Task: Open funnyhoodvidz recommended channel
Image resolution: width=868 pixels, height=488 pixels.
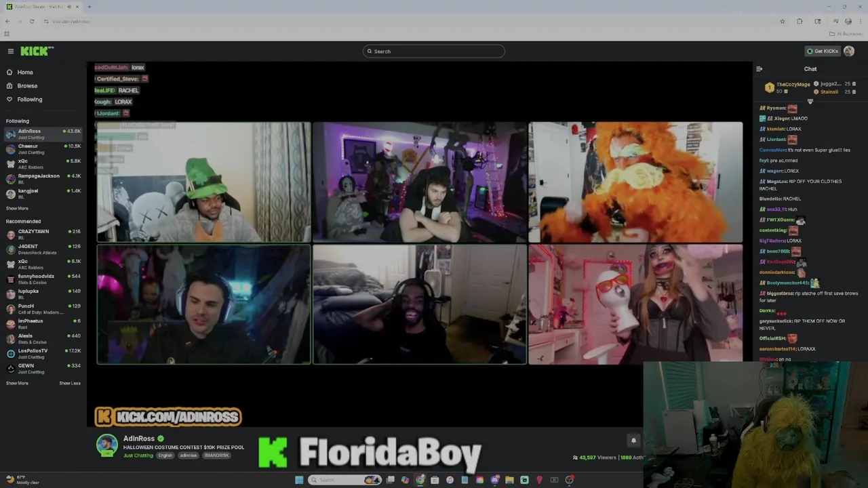Action: [x=43, y=279]
